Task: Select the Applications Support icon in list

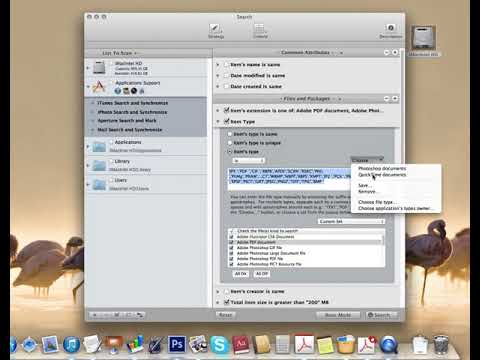Action: pos(99,87)
